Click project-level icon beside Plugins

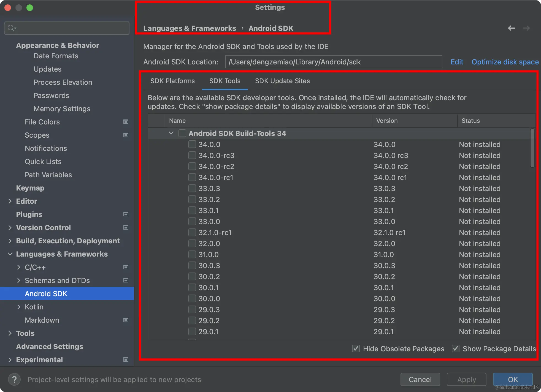coord(126,214)
